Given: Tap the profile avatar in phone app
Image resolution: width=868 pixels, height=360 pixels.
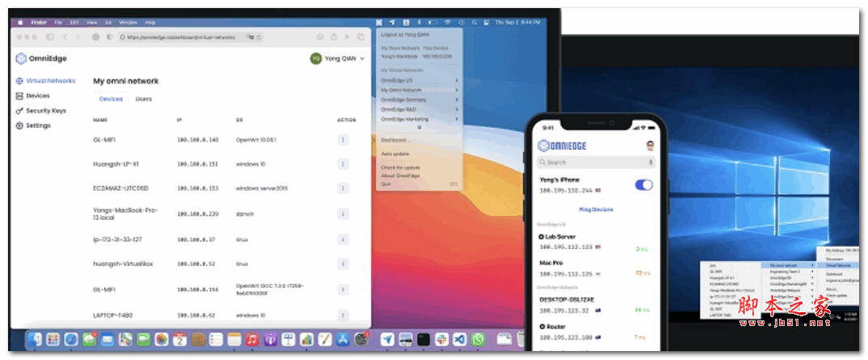Looking at the screenshot, I should 649,146.
